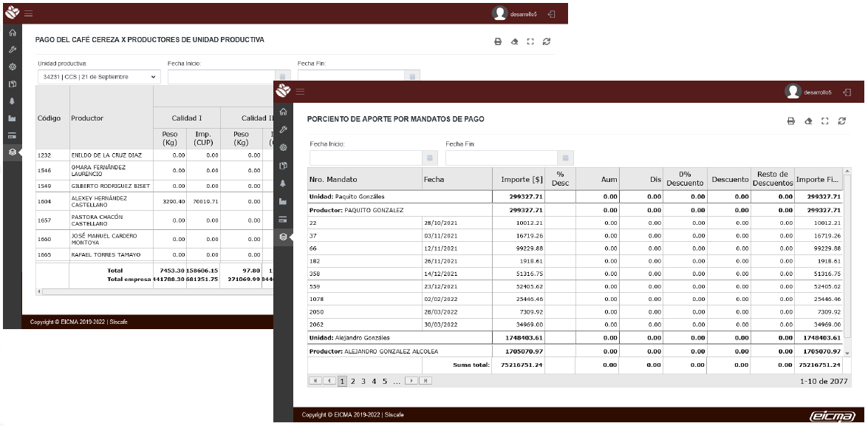This screenshot has height=426, width=868.
Task: Go to next page of mandatos table
Action: [411, 380]
